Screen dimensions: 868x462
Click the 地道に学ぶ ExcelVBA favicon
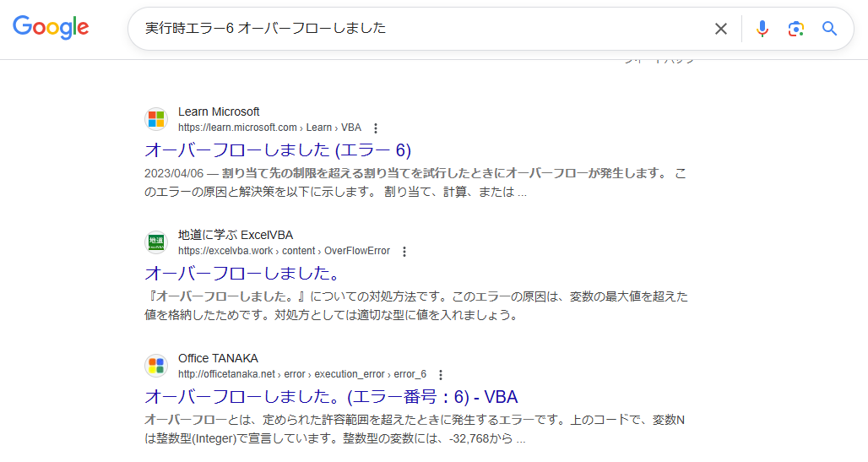pos(156,242)
